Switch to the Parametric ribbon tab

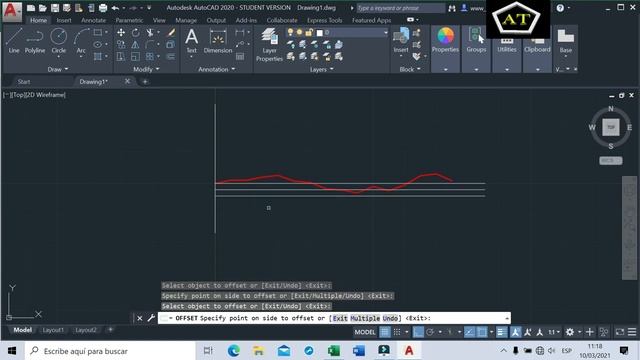[x=129, y=20]
